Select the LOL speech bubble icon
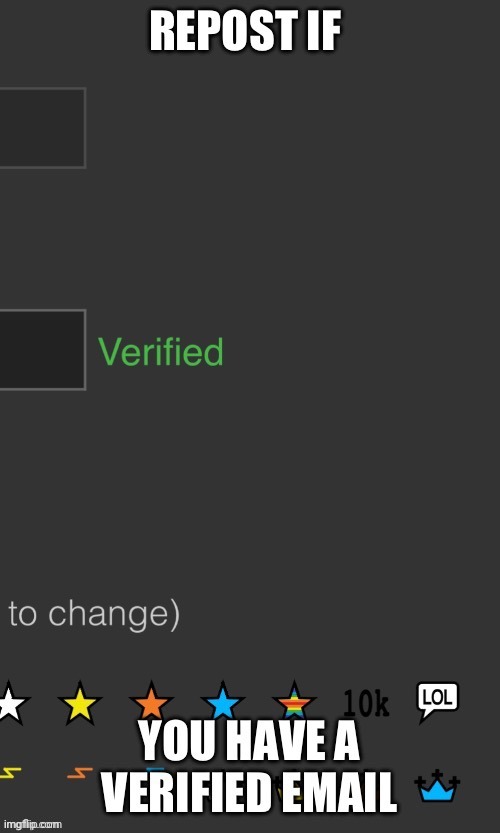The height and width of the screenshot is (833, 500). coord(437,701)
